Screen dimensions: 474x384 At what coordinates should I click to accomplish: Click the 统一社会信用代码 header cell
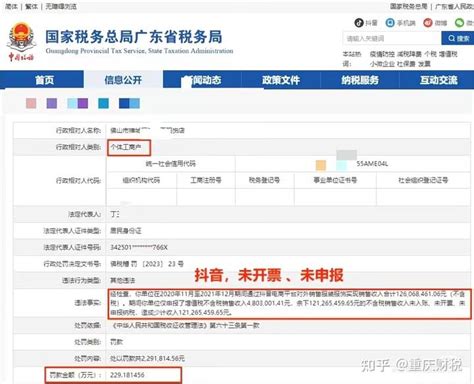pyautogui.click(x=170, y=164)
